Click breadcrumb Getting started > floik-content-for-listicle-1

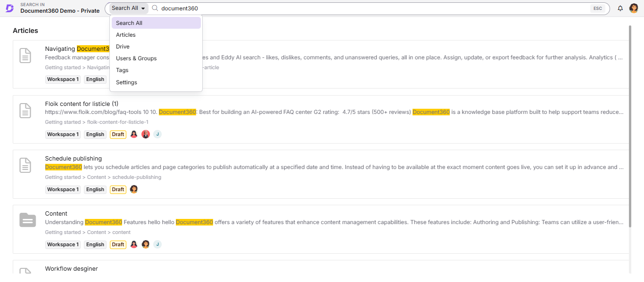97,122
